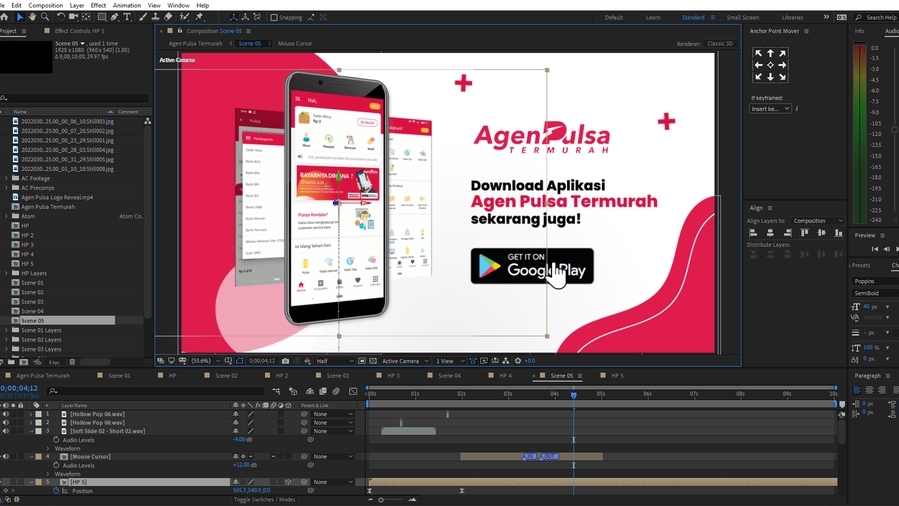
Task: Mute audio of Soft Slide 02 layer
Action: point(6,431)
